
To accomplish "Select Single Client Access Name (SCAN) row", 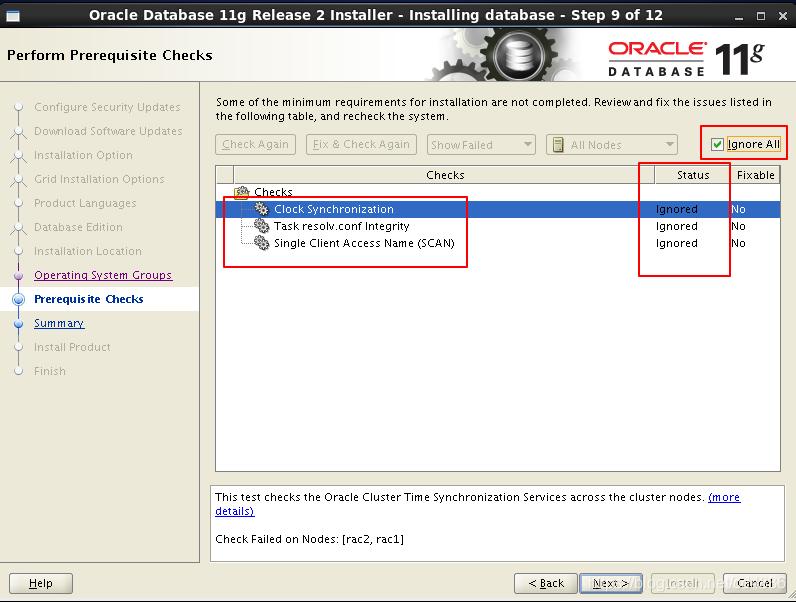I will 498,243.
